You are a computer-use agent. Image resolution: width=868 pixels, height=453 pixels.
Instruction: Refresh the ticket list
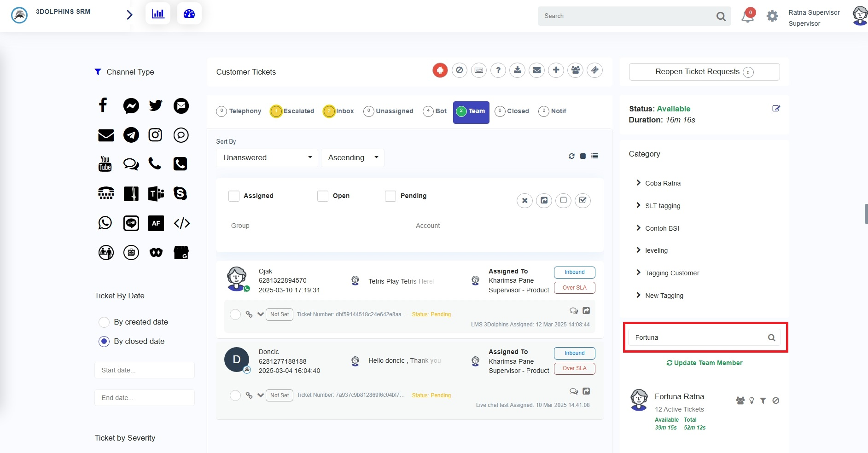pos(571,156)
